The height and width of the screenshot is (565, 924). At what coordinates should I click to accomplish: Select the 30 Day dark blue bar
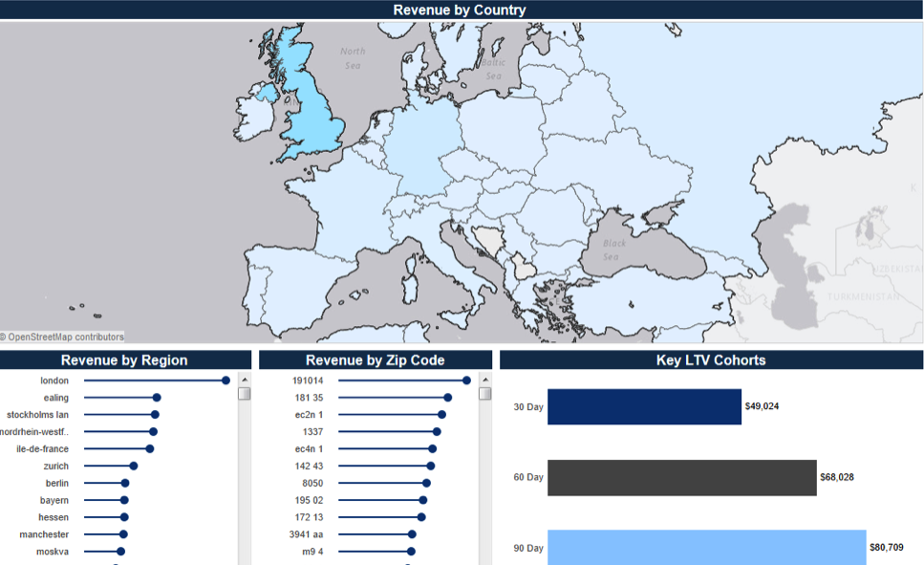point(644,406)
